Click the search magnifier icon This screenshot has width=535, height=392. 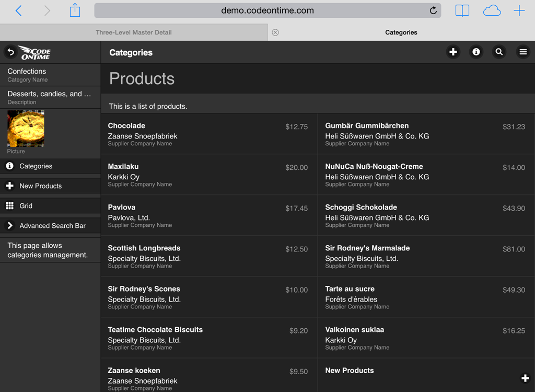tap(499, 52)
